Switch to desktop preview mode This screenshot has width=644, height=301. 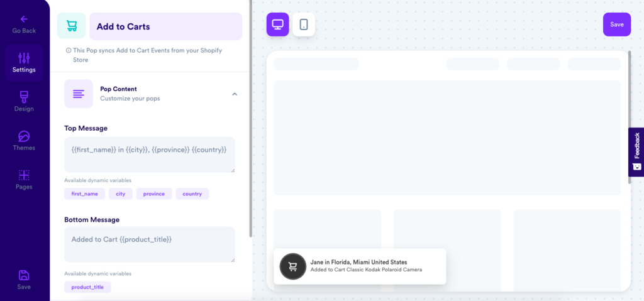click(277, 25)
